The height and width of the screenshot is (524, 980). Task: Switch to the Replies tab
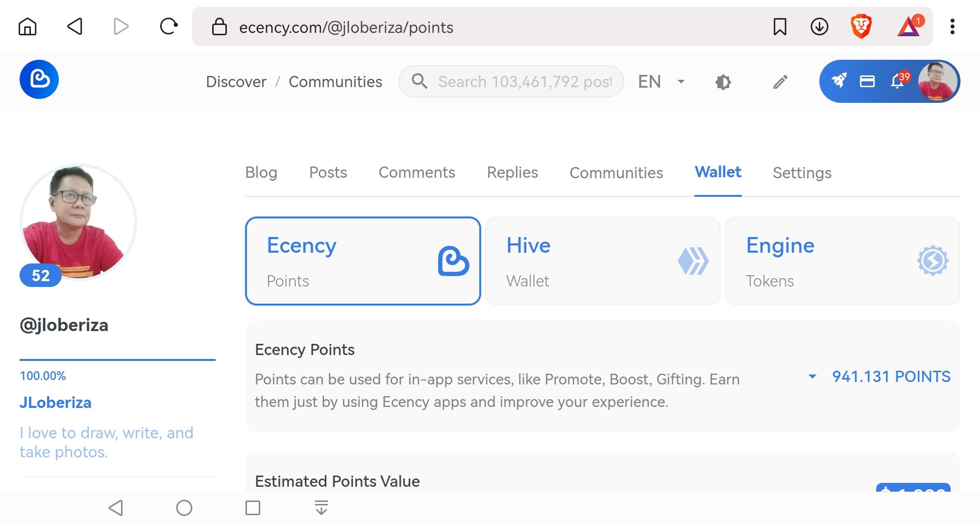(x=513, y=173)
